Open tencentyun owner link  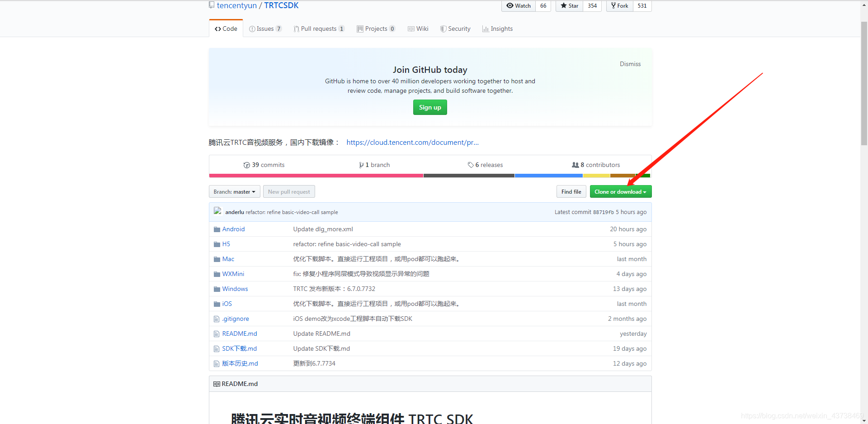point(237,5)
